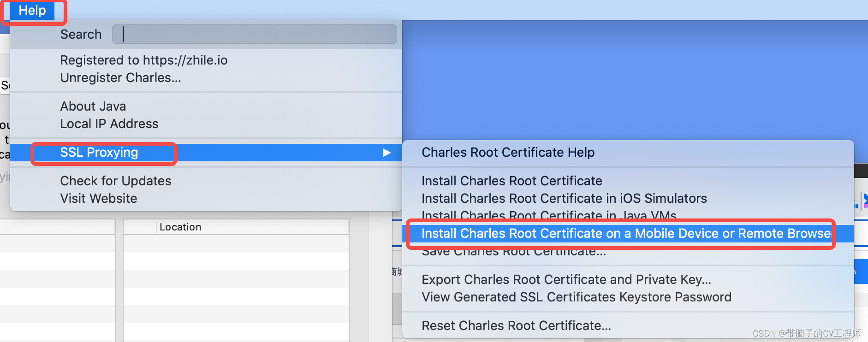The height and width of the screenshot is (342, 868).
Task: Select Install Charles Root Certificate
Action: 511,181
